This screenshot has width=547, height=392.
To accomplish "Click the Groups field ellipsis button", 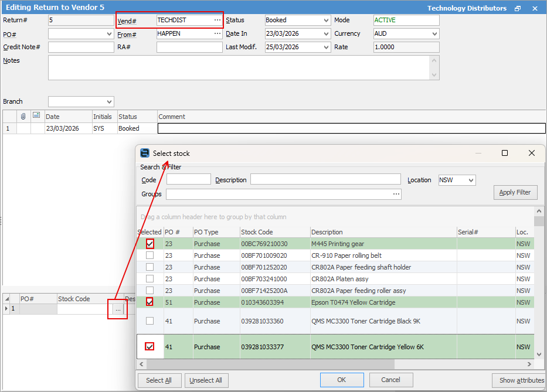I will [396, 194].
